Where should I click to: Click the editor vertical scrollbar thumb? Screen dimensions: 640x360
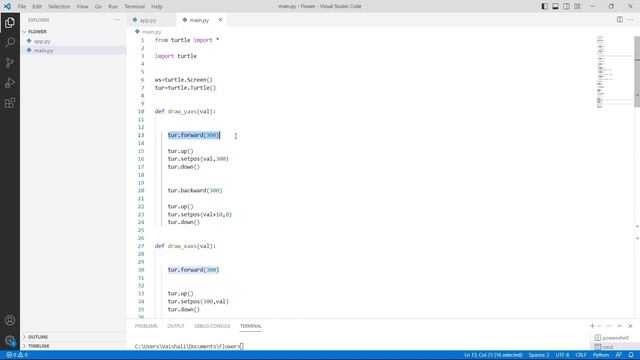[637, 71]
